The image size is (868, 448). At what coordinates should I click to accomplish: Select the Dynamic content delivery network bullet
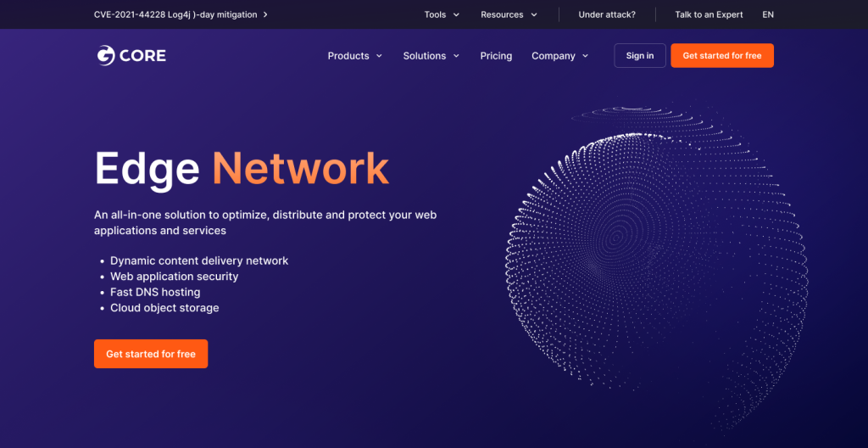[198, 260]
